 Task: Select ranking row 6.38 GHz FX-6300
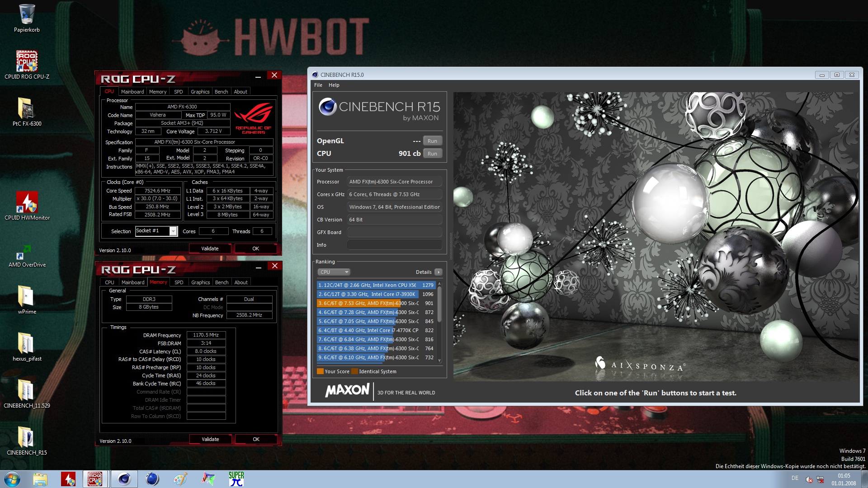376,348
